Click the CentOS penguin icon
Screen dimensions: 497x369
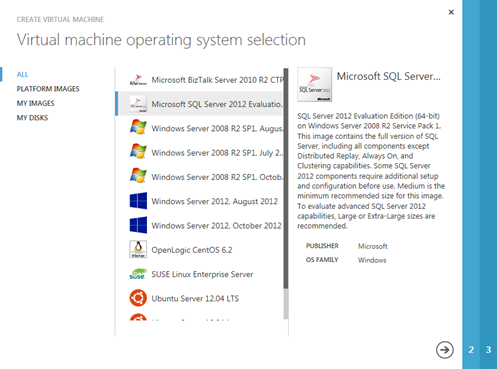click(138, 249)
